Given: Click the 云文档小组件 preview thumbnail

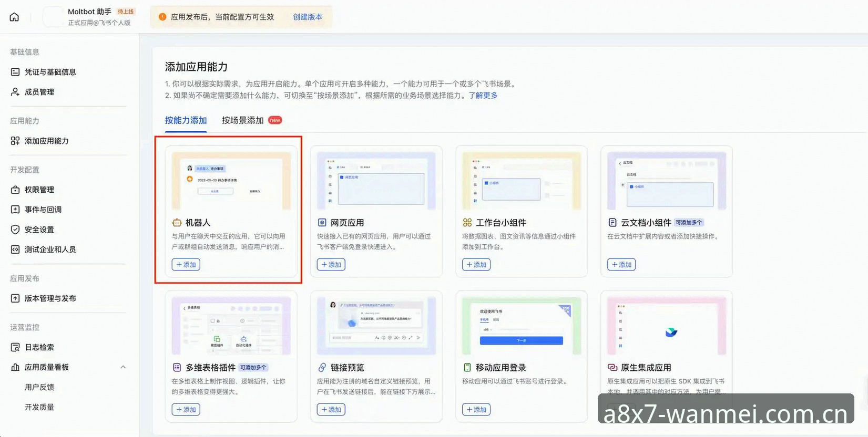Looking at the screenshot, I should click(667, 181).
